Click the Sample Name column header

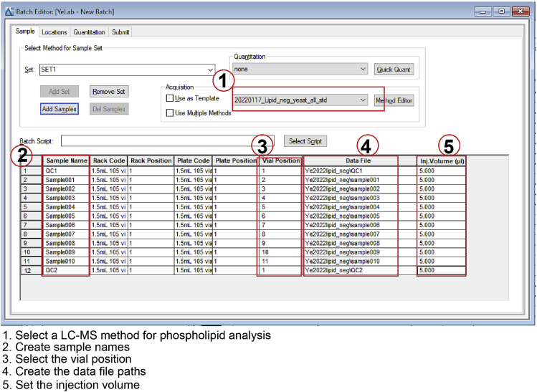66,161
